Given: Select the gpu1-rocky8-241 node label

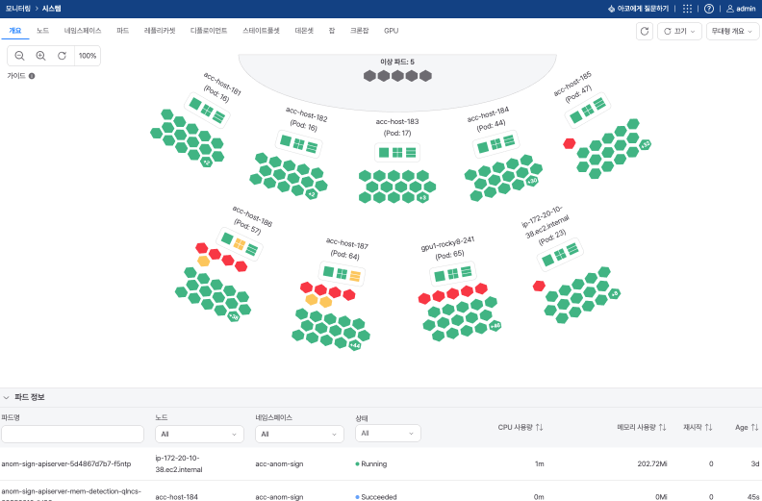Looking at the screenshot, I should tap(447, 243).
